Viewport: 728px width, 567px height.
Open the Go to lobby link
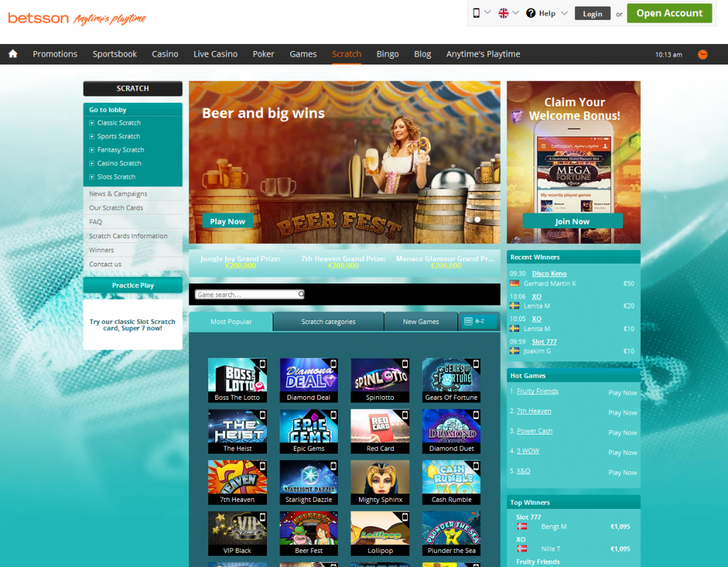pos(108,110)
